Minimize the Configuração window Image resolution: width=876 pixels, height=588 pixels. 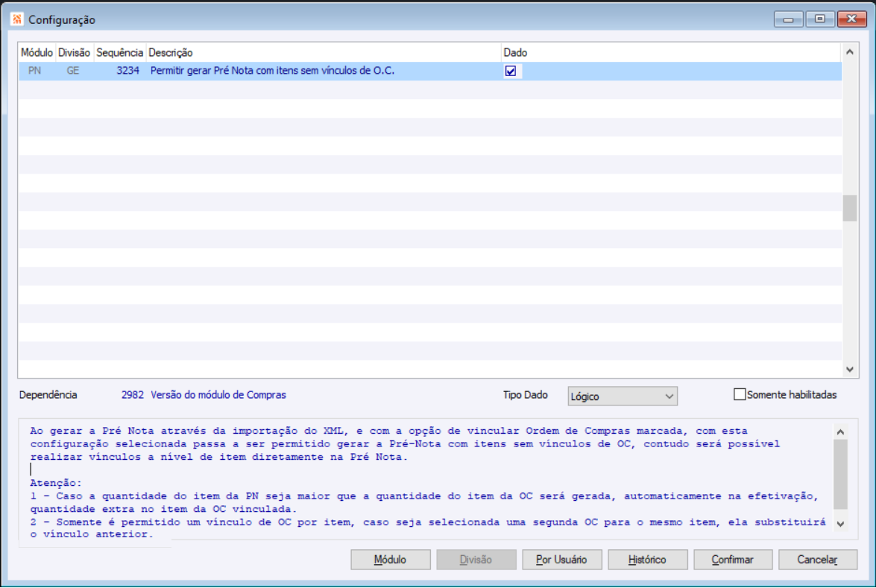click(x=788, y=19)
